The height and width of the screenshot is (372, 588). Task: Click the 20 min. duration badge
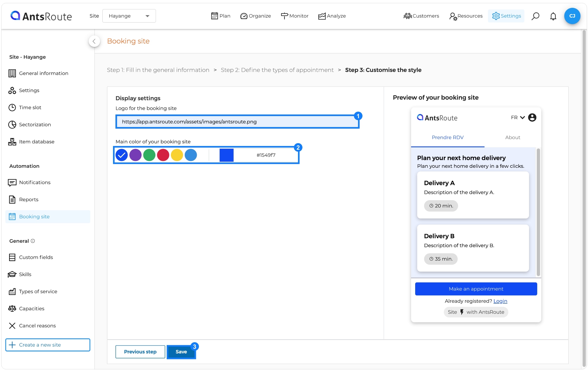[x=441, y=206]
